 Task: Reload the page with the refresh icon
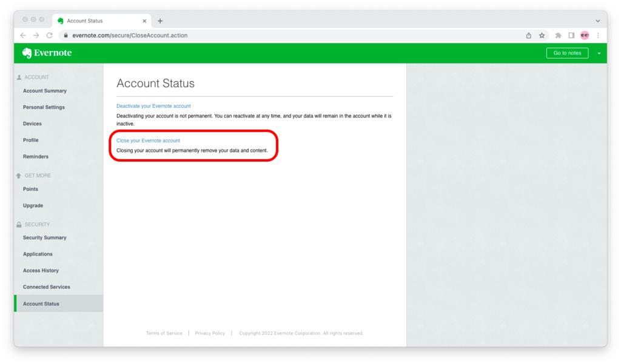50,36
